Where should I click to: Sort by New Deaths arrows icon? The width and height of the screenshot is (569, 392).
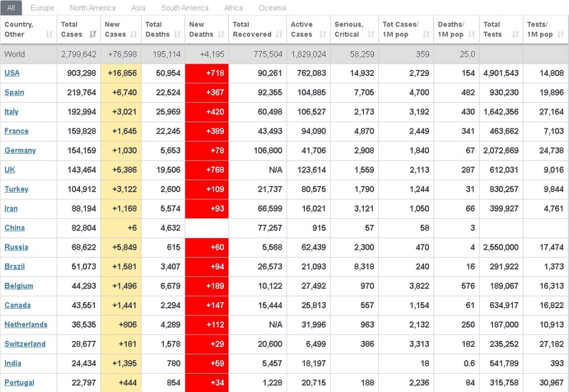coord(221,34)
